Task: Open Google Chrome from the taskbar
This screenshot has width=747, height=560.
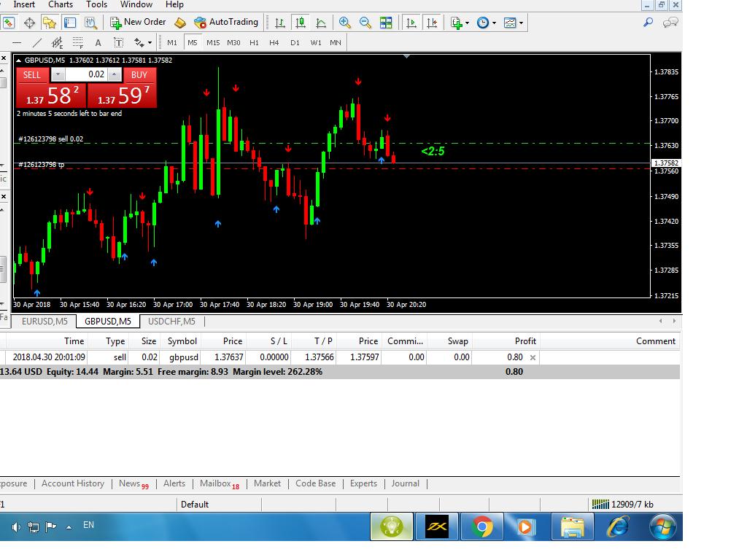Action: point(481,526)
